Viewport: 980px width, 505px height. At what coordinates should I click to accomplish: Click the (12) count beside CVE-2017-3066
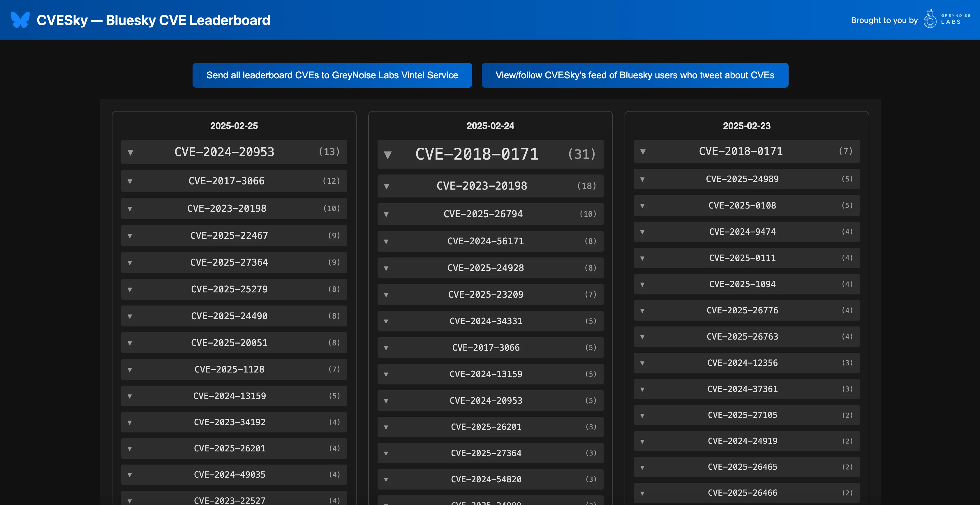(331, 181)
